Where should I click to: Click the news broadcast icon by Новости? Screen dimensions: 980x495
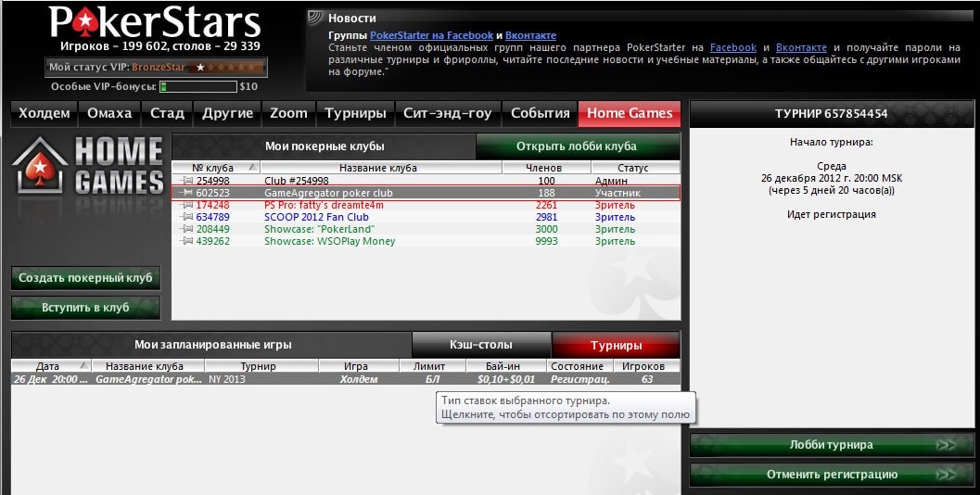[x=315, y=18]
